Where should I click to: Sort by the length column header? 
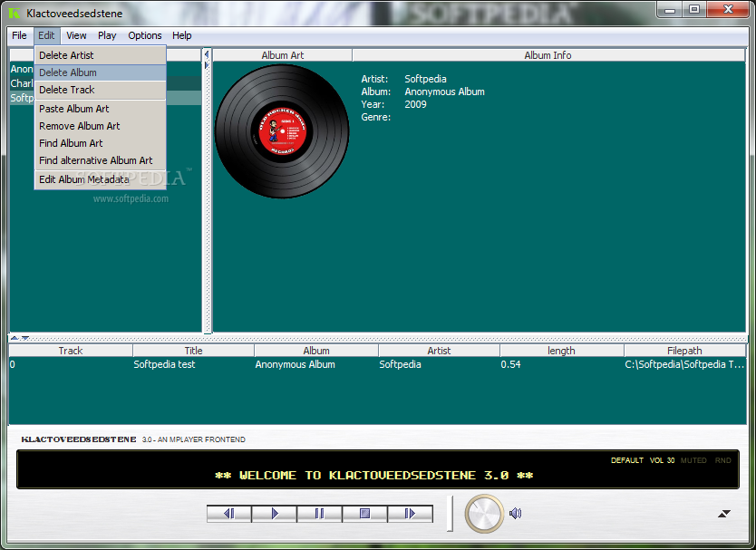click(562, 351)
